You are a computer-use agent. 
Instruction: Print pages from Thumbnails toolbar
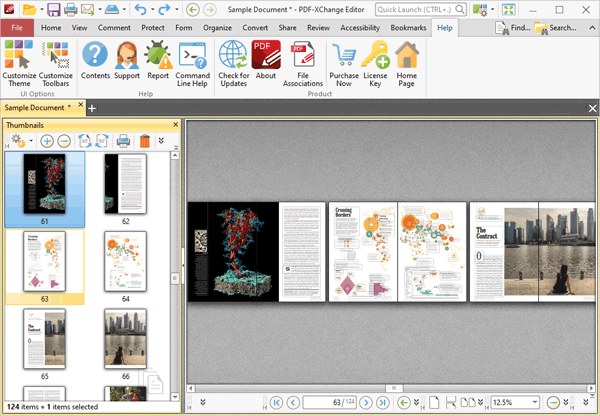pyautogui.click(x=123, y=141)
